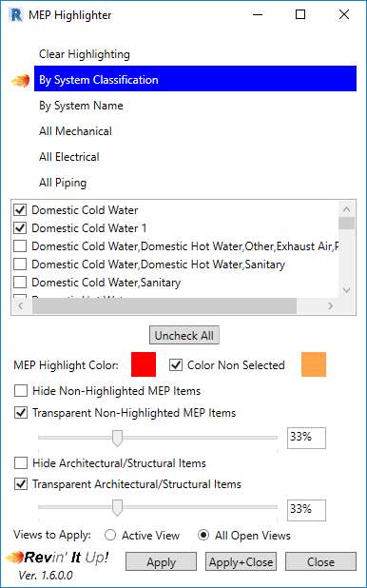Check Domestic Cold Water,Sanitary item
367x588 pixels.
[x=20, y=283]
